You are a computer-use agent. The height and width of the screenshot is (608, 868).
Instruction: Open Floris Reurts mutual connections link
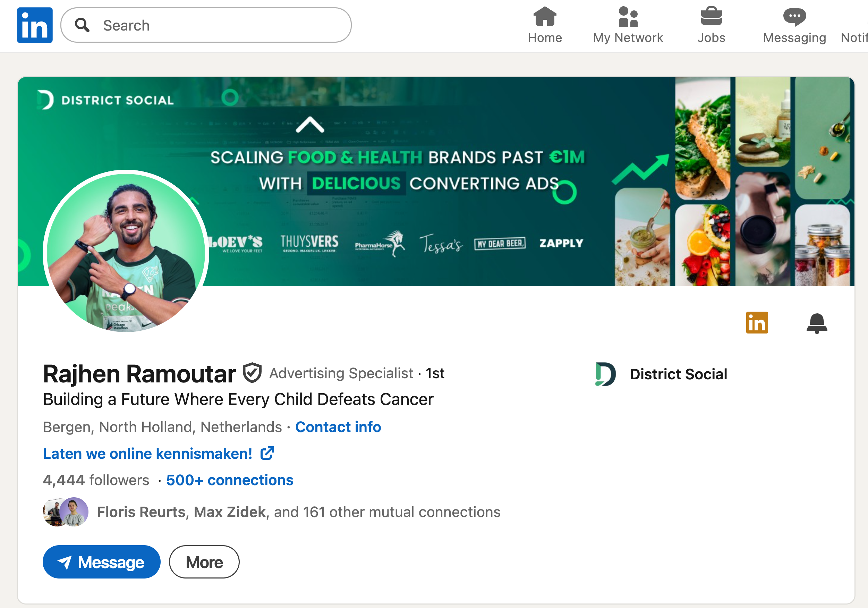click(x=298, y=512)
